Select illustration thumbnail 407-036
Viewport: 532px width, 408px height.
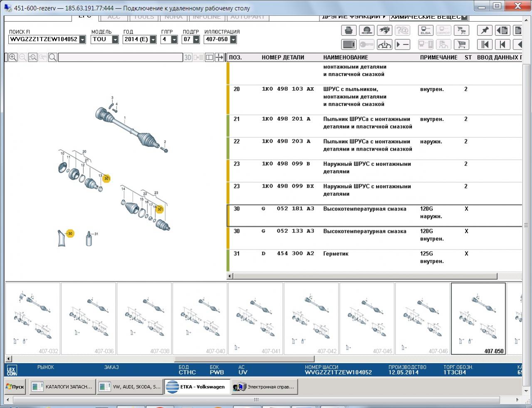89,319
